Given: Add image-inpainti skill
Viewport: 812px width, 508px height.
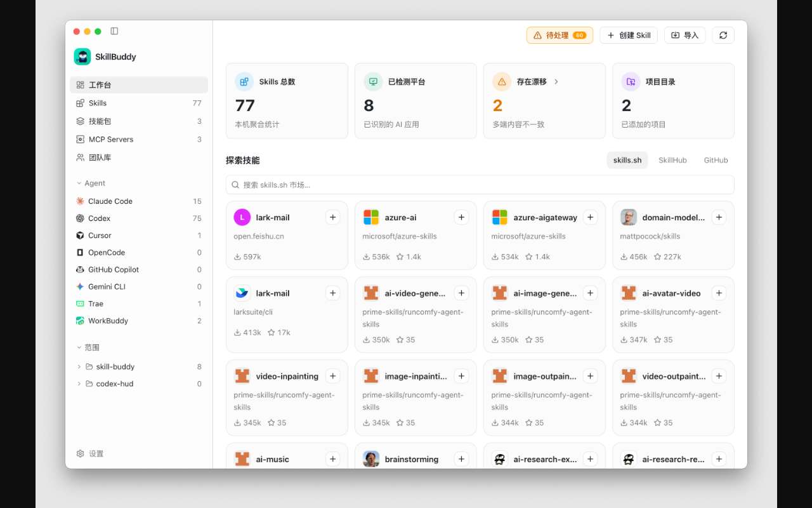Looking at the screenshot, I should (x=461, y=376).
